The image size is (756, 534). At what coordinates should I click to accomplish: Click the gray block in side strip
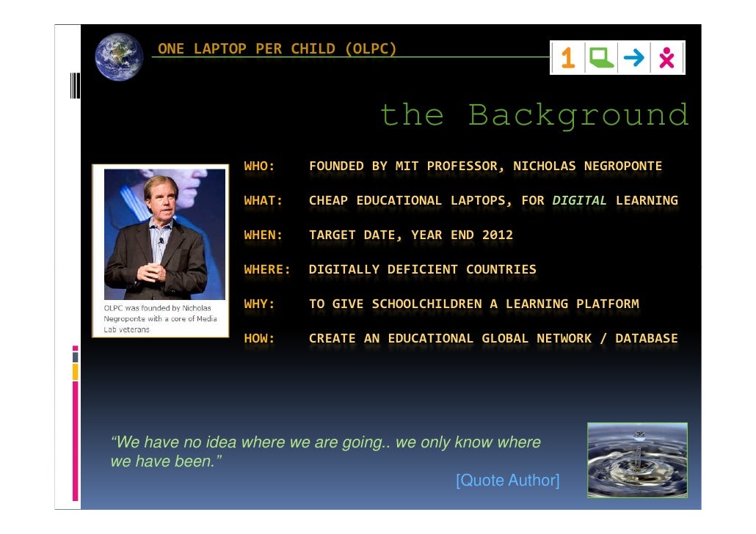(x=75, y=357)
